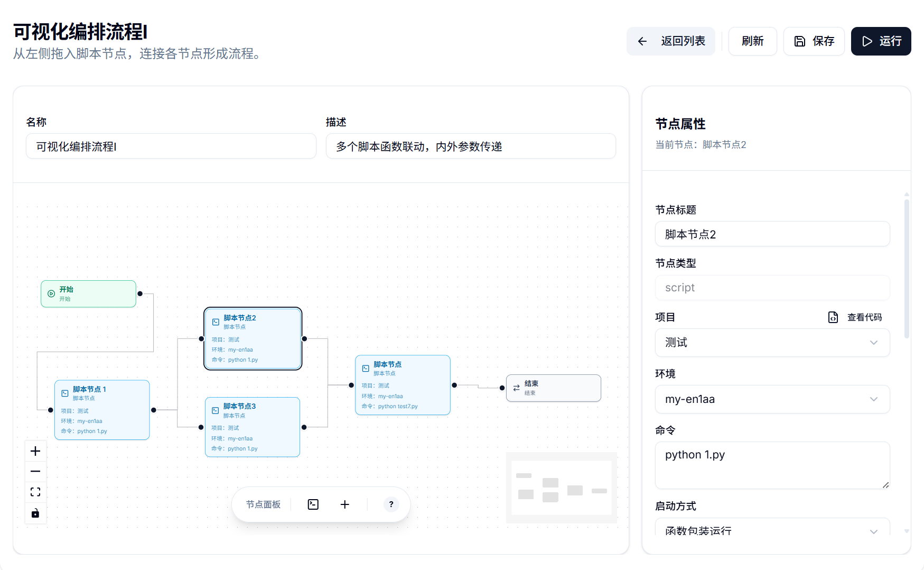Fit the flow view to screen

pyautogui.click(x=35, y=492)
